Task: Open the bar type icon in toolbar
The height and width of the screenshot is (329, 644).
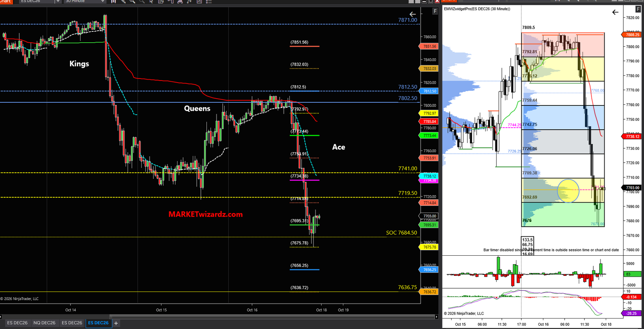Action: point(114,2)
